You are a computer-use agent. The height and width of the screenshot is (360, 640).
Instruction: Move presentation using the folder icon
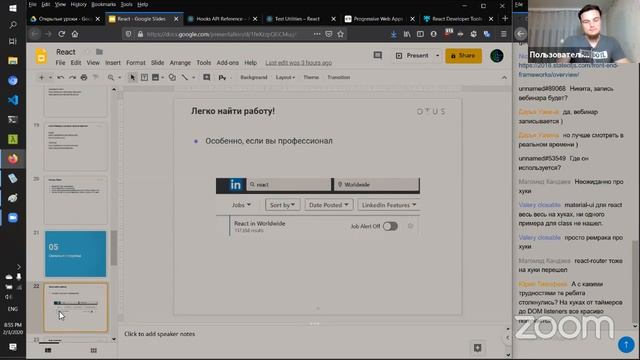coord(99,52)
